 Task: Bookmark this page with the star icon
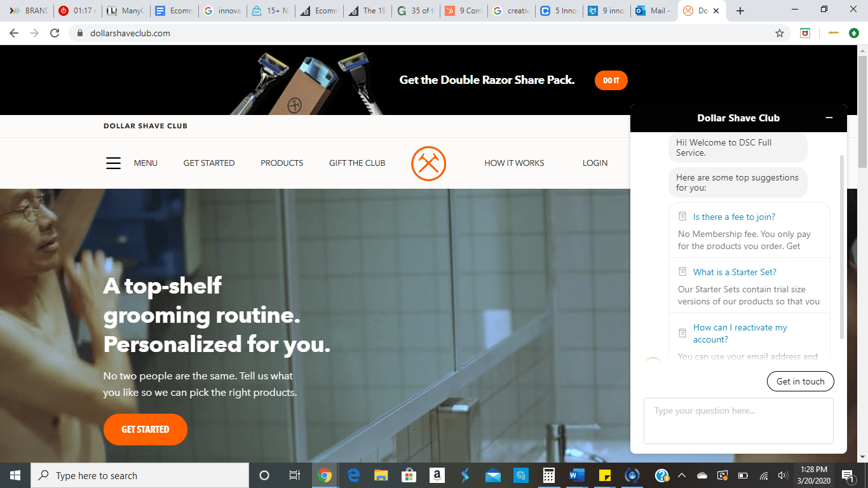[x=780, y=33]
